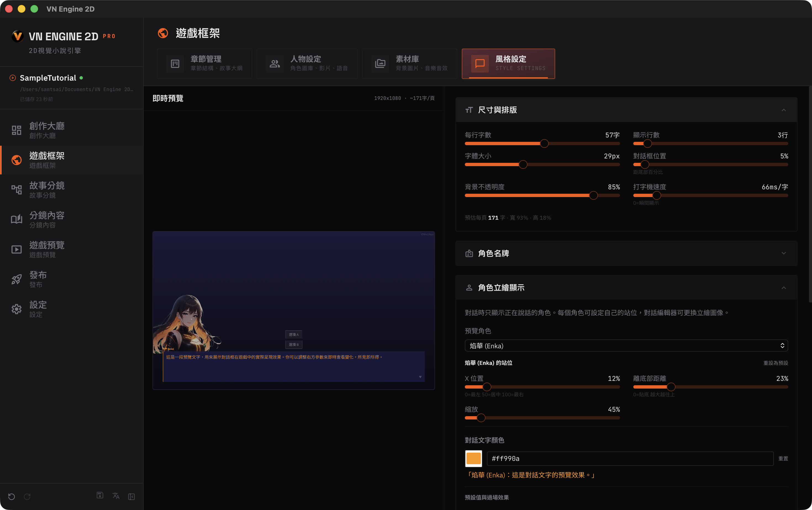Open the 預覽角色 dropdown showing 焰華 (Enka)
Viewport: 812px width, 510px height.
[626, 346]
